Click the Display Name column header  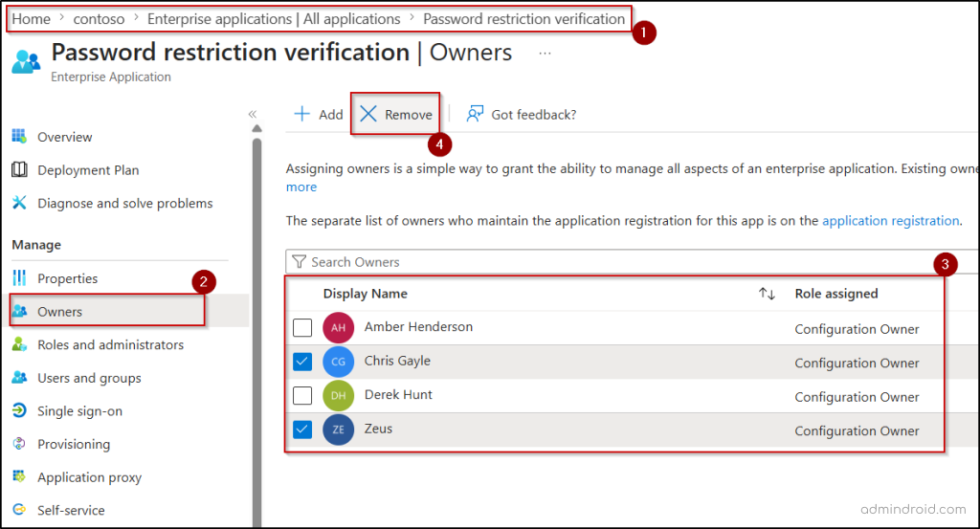click(365, 294)
